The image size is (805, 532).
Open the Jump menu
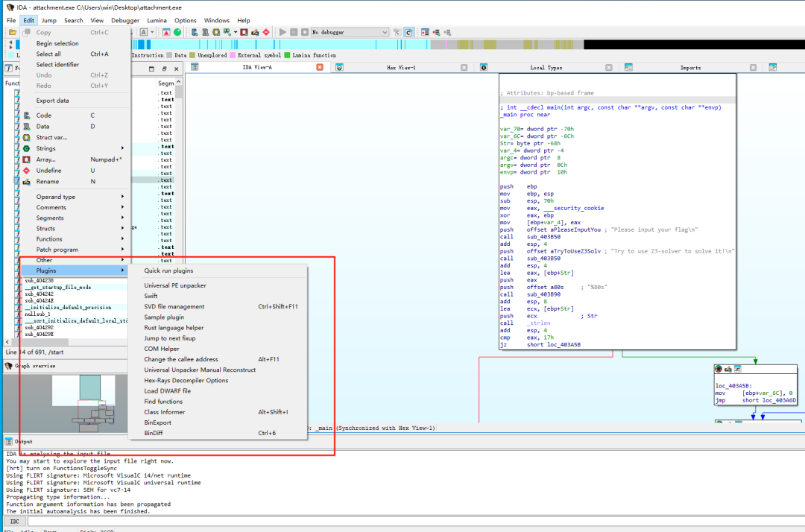pos(48,21)
